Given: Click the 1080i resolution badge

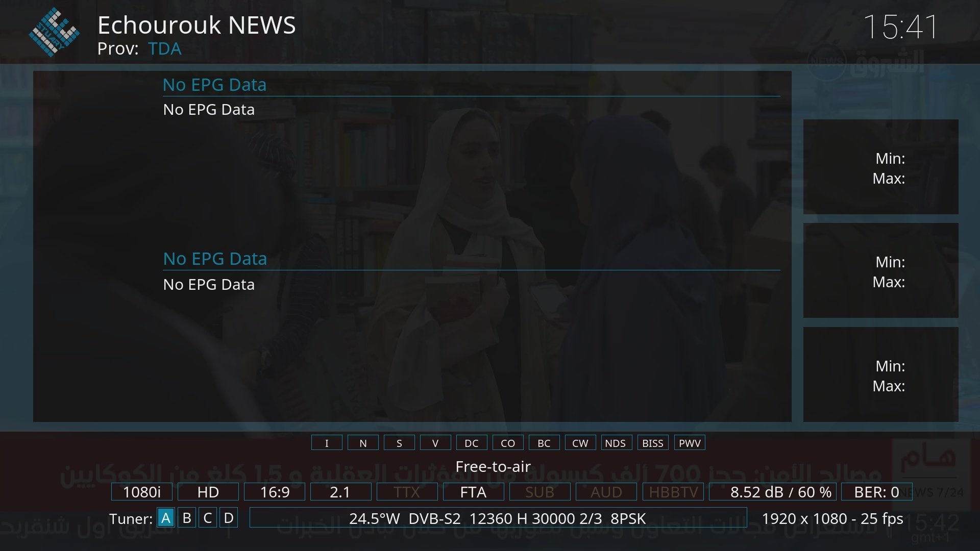Looking at the screenshot, I should click(x=142, y=492).
